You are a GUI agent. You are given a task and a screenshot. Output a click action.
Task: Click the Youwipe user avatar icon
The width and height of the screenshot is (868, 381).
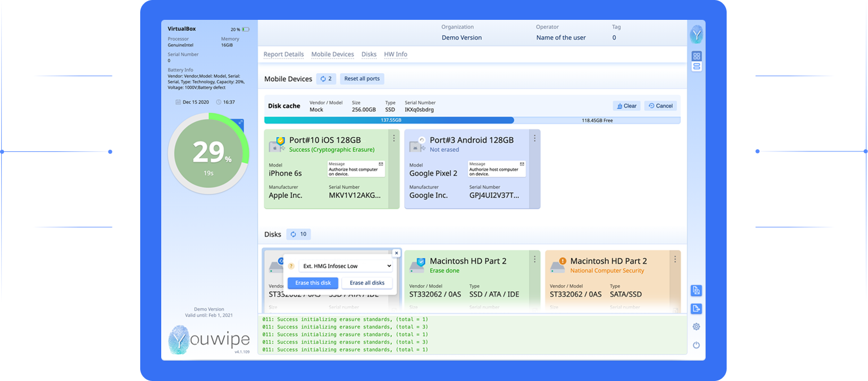pyautogui.click(x=697, y=35)
